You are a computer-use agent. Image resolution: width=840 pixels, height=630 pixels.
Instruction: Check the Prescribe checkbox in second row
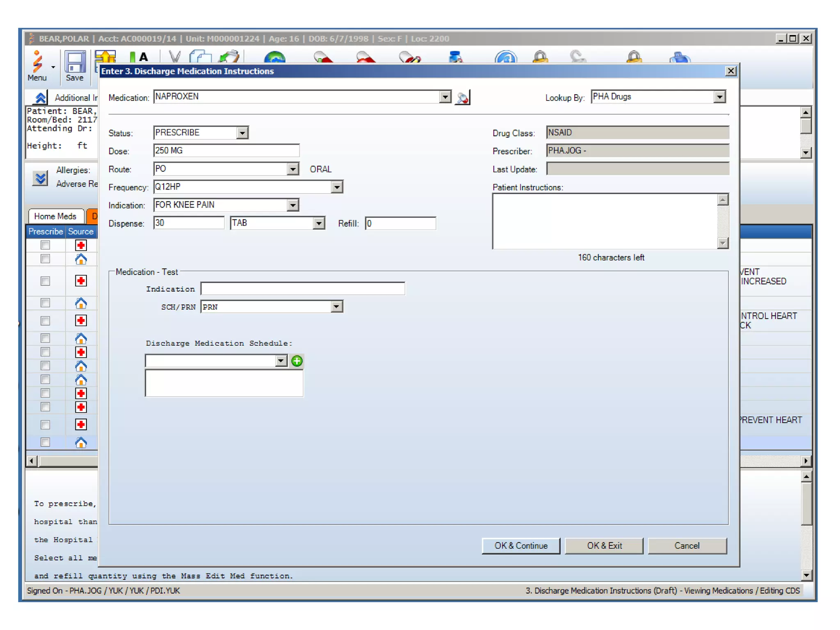[x=45, y=259]
